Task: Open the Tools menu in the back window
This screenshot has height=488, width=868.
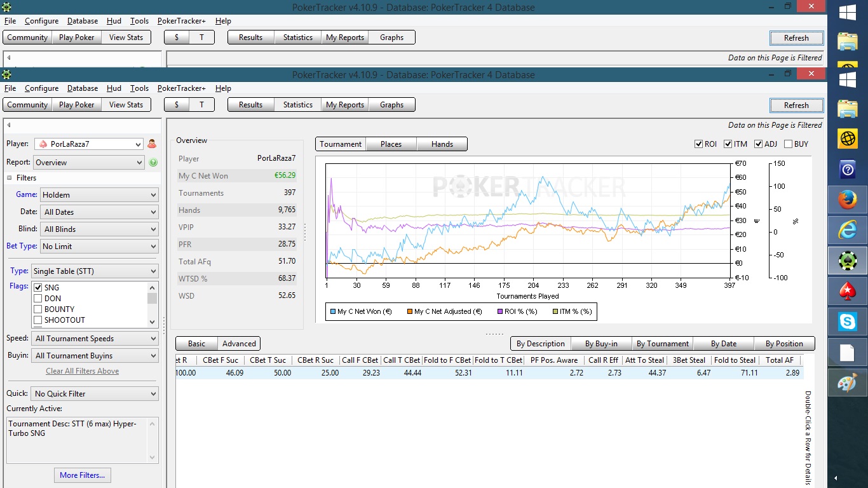Action: coord(139,21)
